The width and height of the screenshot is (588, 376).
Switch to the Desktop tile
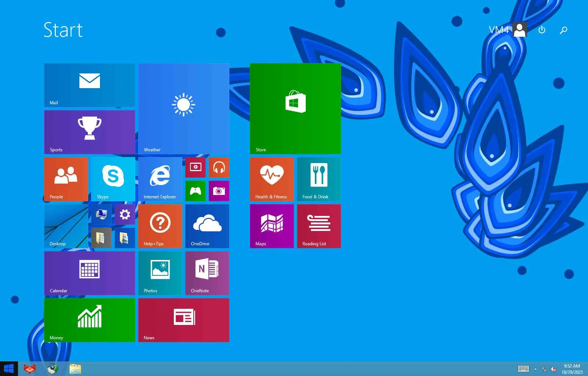pyautogui.click(x=66, y=226)
